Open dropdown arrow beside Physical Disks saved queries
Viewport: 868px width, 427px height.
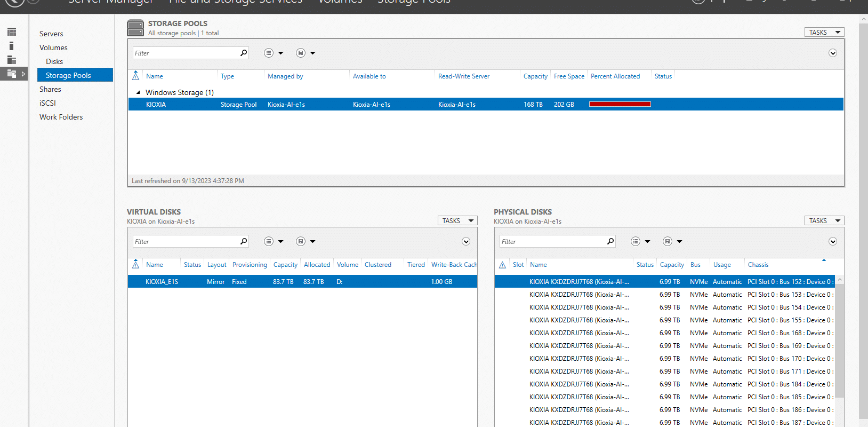coord(680,241)
